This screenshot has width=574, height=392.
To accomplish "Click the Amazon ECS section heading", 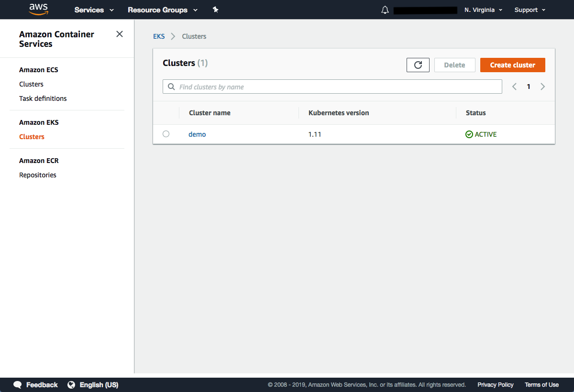I will tap(39, 70).
